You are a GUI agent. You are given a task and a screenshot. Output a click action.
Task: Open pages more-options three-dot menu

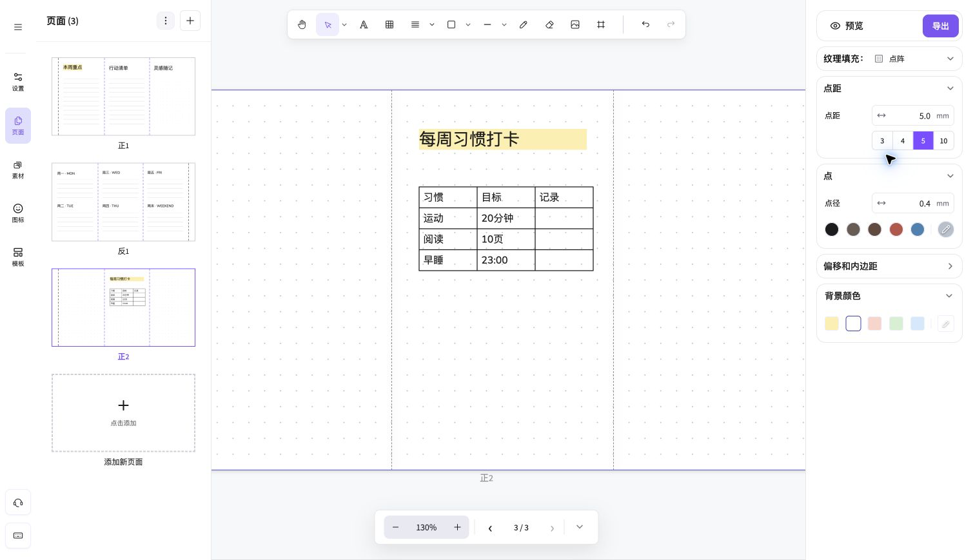166,21
